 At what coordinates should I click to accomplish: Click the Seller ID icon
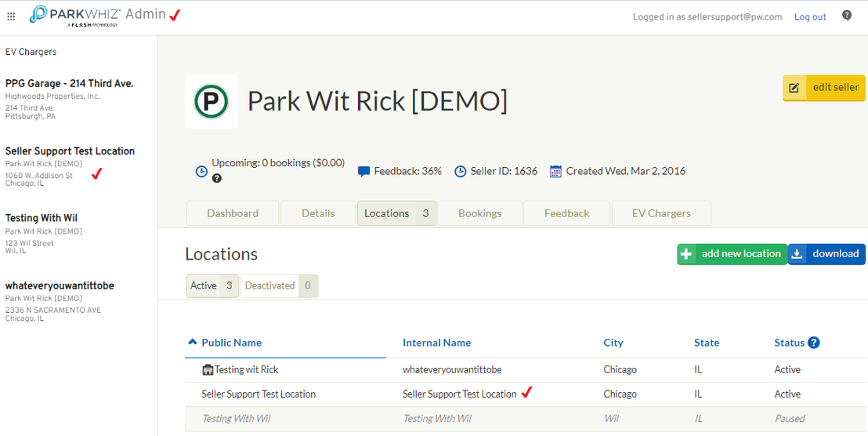(460, 171)
